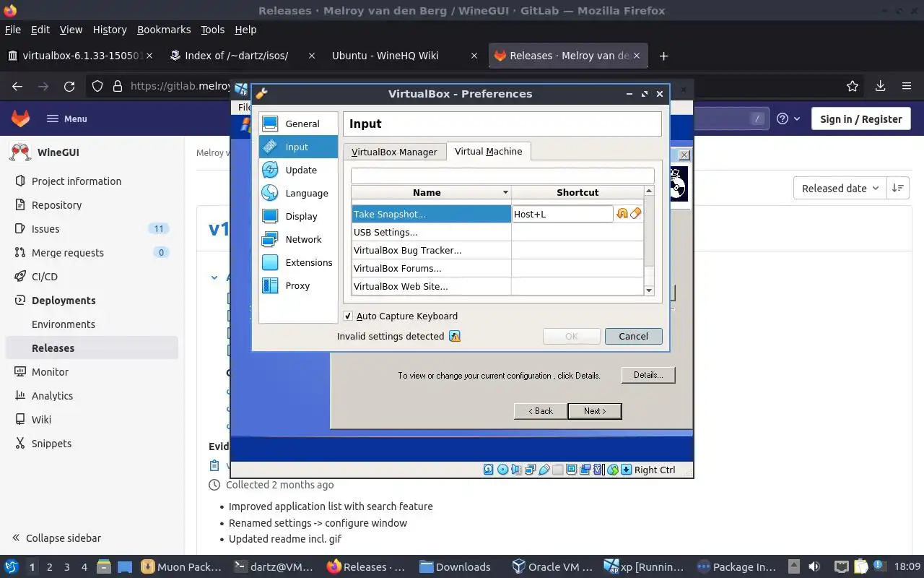Open Downloads window in taskbar
This screenshot has width=924, height=578.
(x=457, y=566)
